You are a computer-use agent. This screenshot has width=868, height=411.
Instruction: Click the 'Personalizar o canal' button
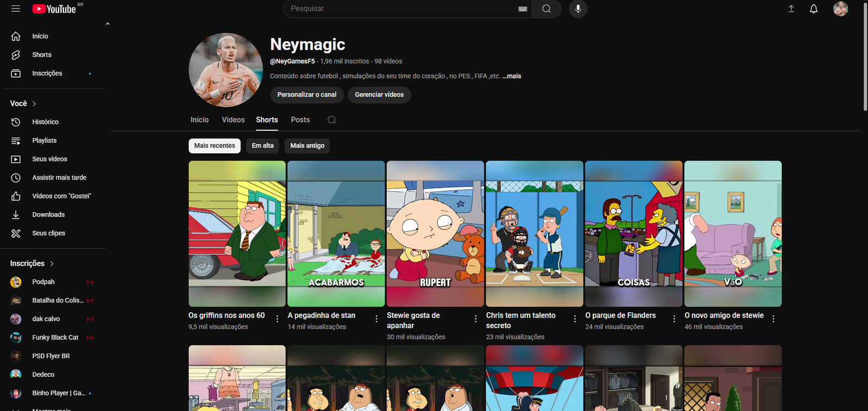(307, 94)
